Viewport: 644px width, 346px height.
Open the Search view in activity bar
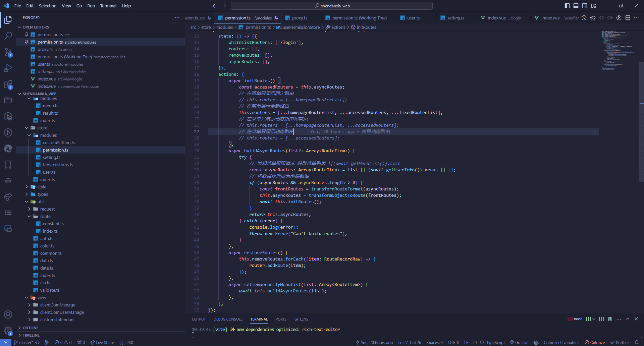pos(8,36)
